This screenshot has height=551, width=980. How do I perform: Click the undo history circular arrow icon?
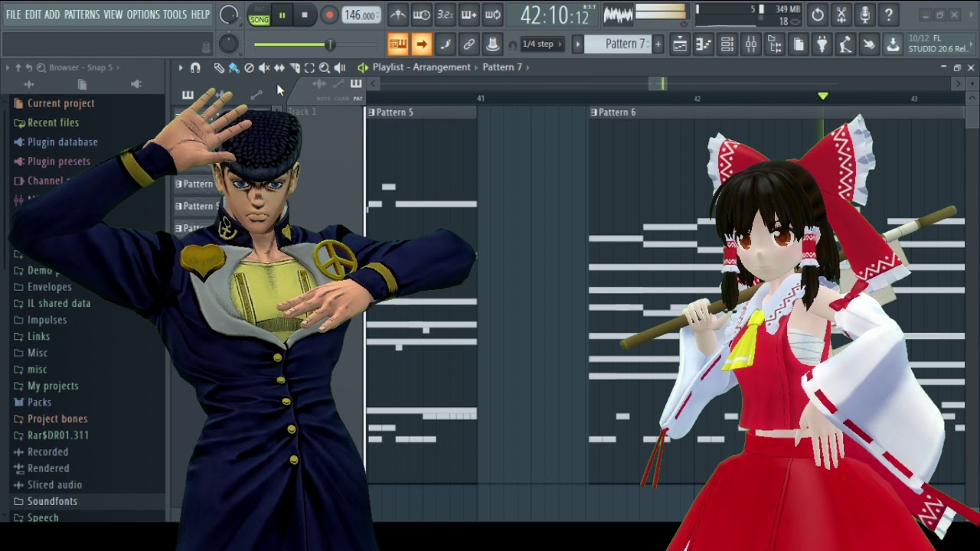pos(818,15)
